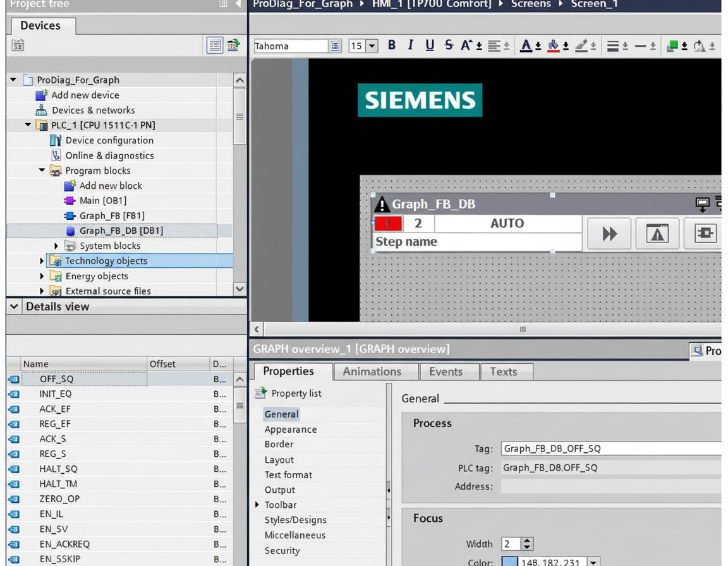Click the font color icon
This screenshot has height=566, width=728.
click(x=526, y=45)
